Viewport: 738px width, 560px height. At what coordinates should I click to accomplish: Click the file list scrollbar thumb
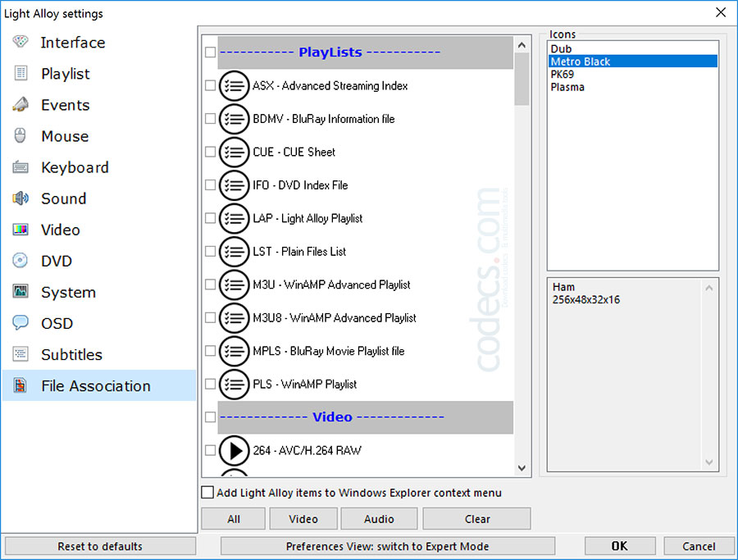(522, 79)
